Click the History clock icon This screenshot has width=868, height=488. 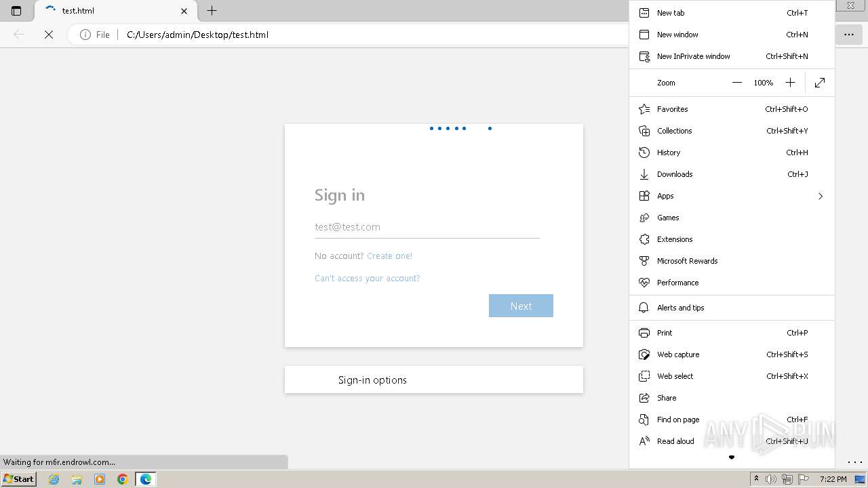(644, 152)
